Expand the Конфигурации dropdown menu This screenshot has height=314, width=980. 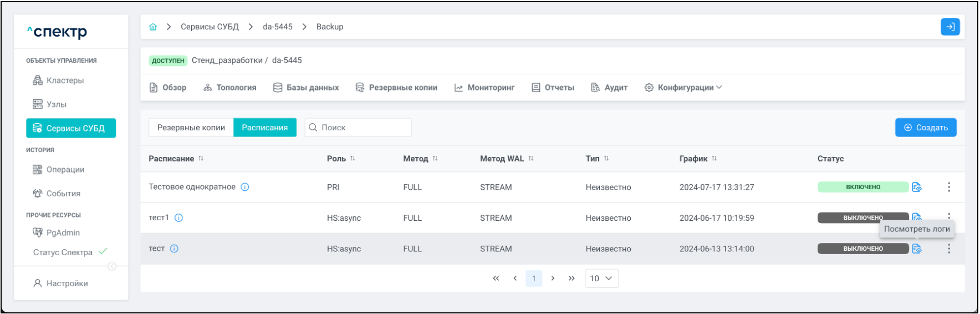pos(685,88)
